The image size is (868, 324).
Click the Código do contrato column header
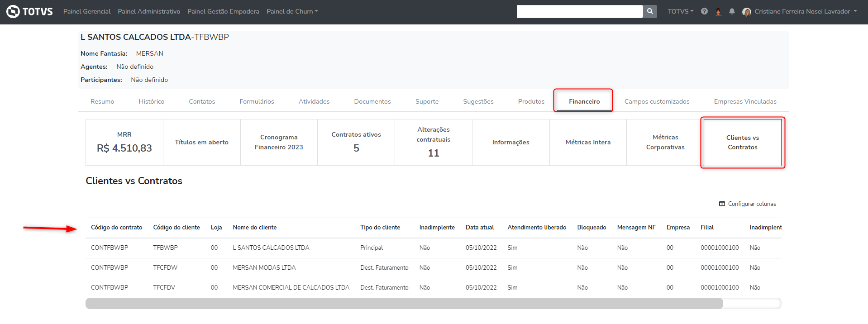click(117, 227)
